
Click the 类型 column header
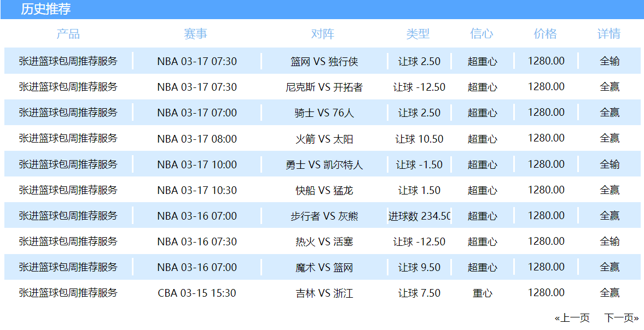tap(418, 34)
